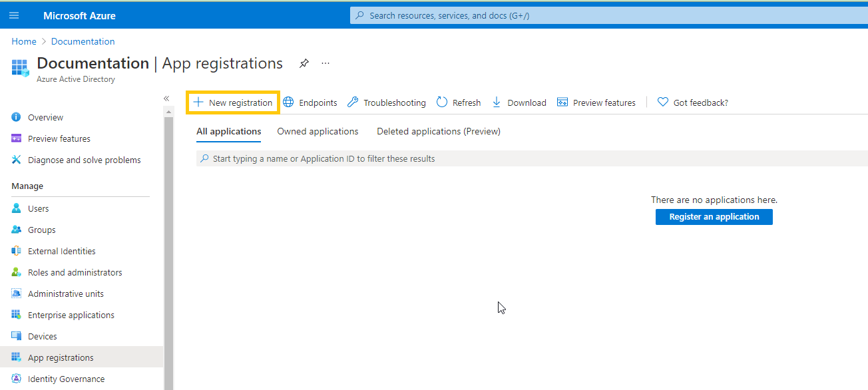Open the ellipsis more options menu
The image size is (868, 390).
(x=325, y=63)
